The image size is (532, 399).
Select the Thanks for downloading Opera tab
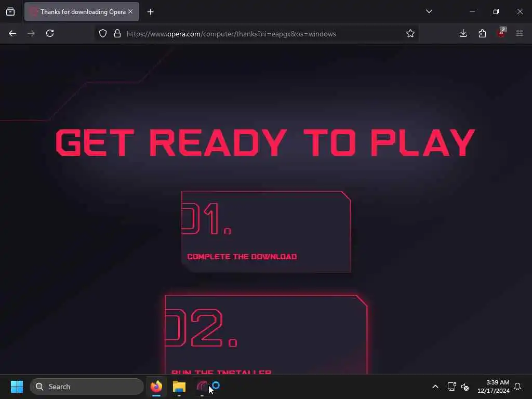tap(82, 12)
